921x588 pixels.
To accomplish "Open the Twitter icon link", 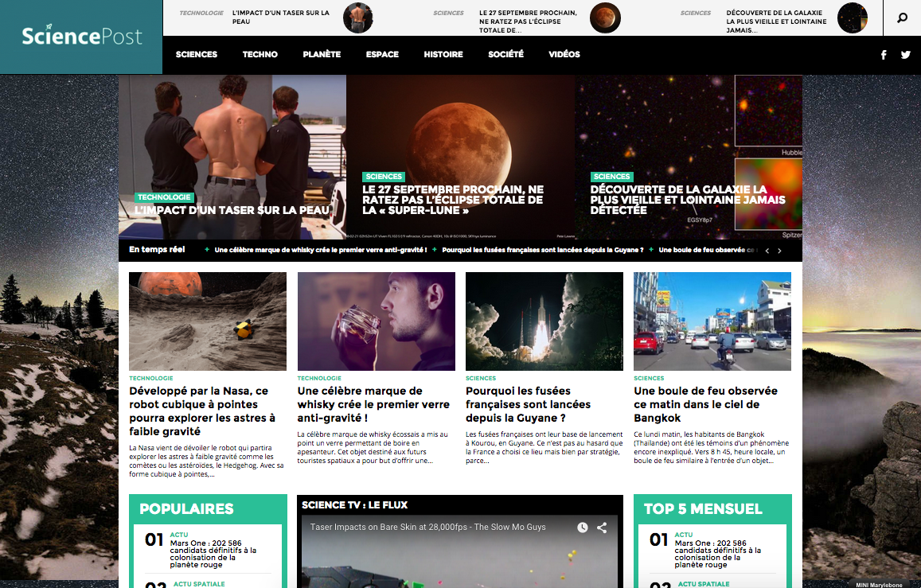I will point(905,55).
